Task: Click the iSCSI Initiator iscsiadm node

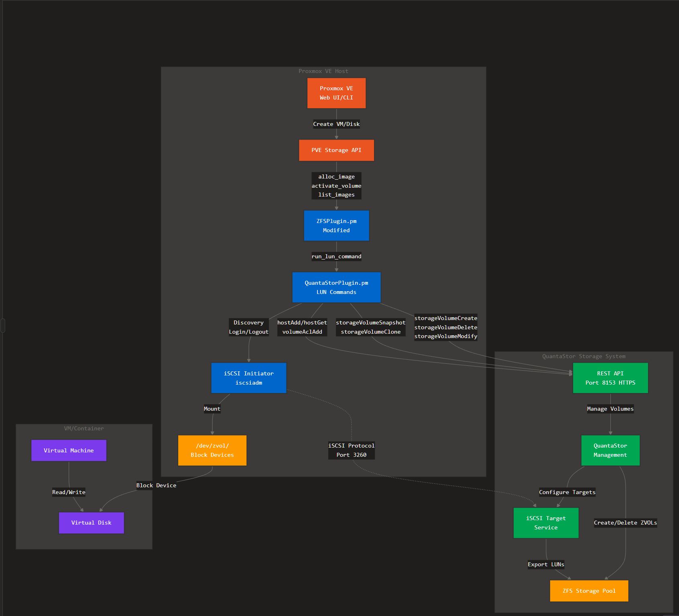Action: 249,378
